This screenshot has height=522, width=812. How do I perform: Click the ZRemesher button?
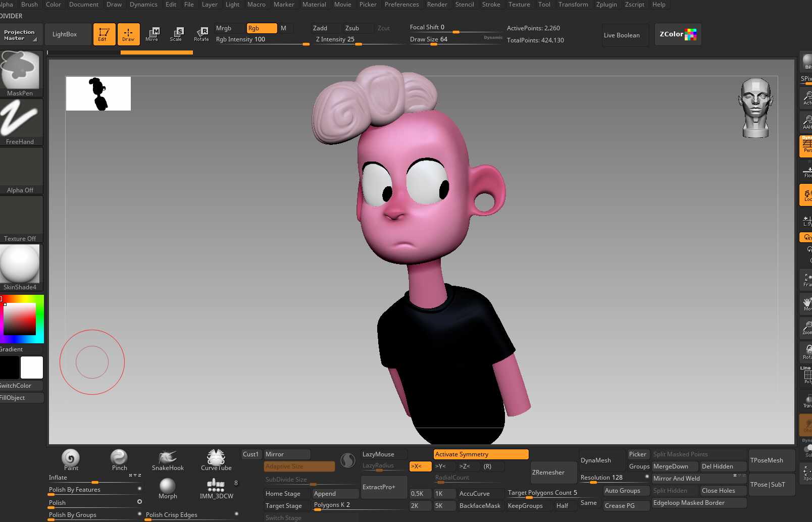coord(553,473)
